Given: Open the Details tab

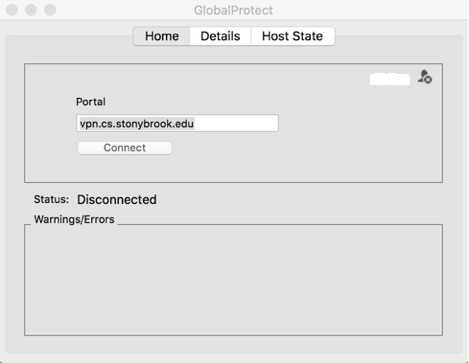Looking at the screenshot, I should pos(220,36).
